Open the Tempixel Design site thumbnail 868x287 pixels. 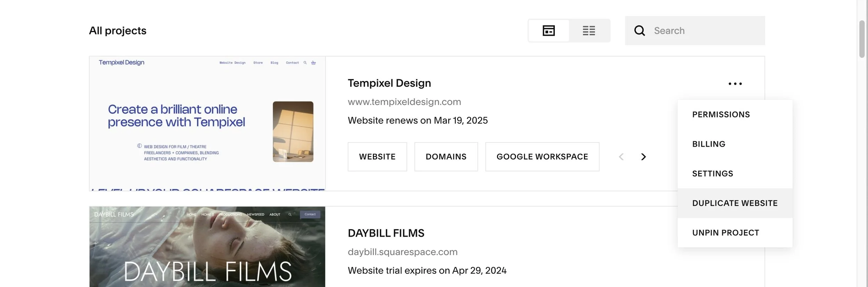207,124
